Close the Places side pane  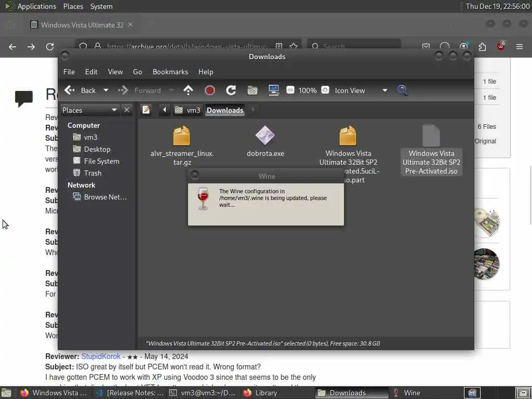point(127,110)
